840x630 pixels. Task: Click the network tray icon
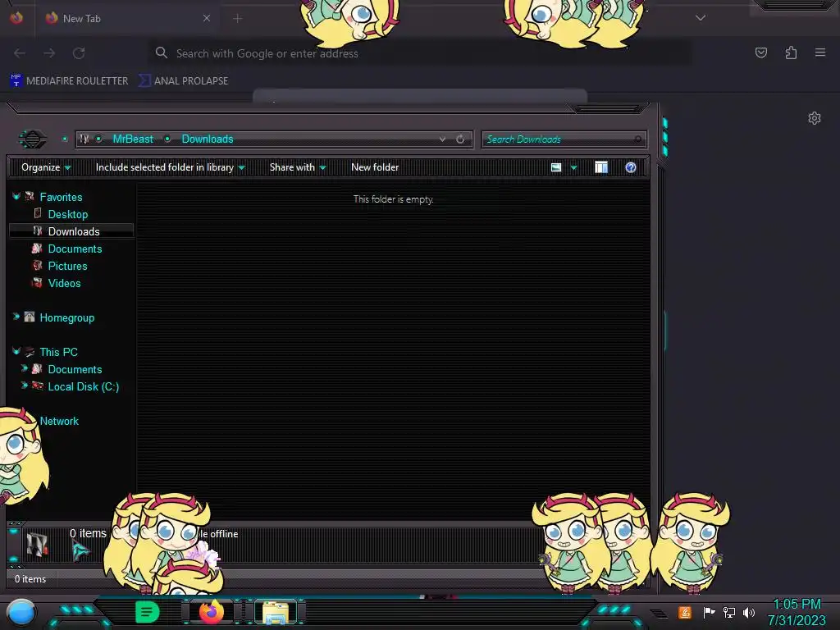point(728,612)
